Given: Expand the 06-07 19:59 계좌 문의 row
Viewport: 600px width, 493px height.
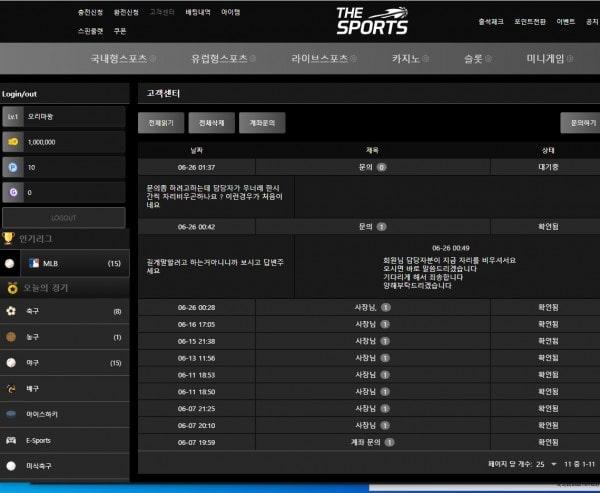Looking at the screenshot, I should (364, 441).
